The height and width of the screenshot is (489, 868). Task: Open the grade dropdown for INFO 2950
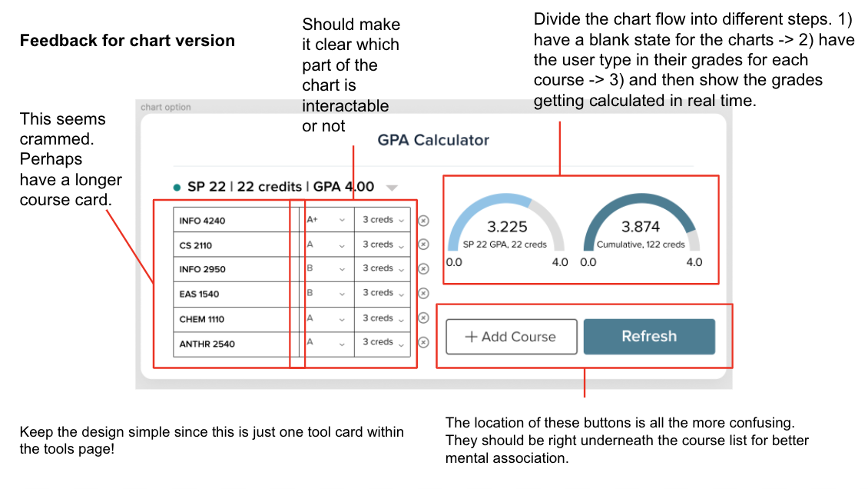326,268
